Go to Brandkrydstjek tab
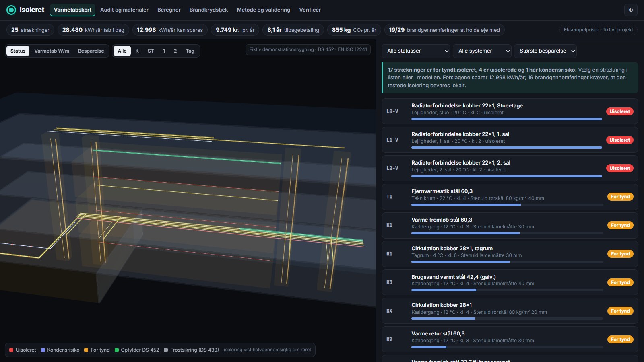The height and width of the screenshot is (362, 644). pyautogui.click(x=208, y=10)
